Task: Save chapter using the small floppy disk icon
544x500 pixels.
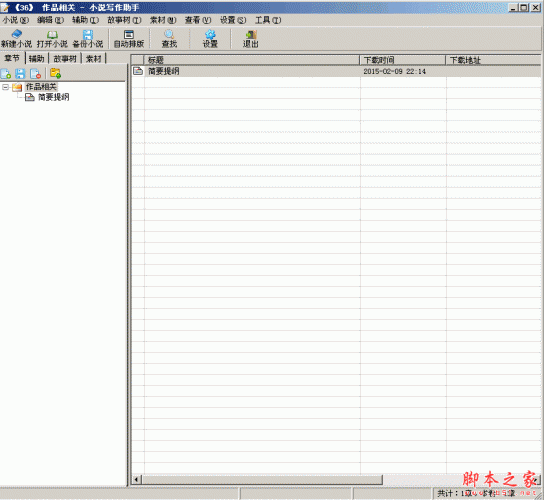Action: pos(20,73)
